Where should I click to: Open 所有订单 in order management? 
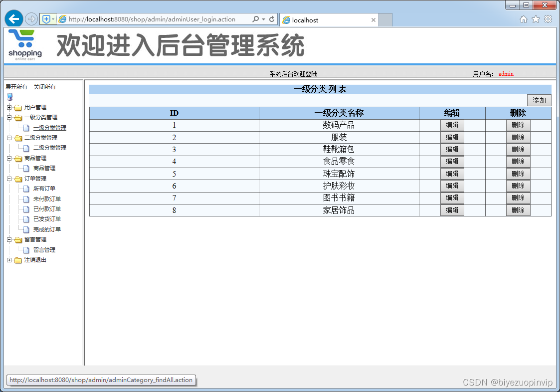point(44,189)
